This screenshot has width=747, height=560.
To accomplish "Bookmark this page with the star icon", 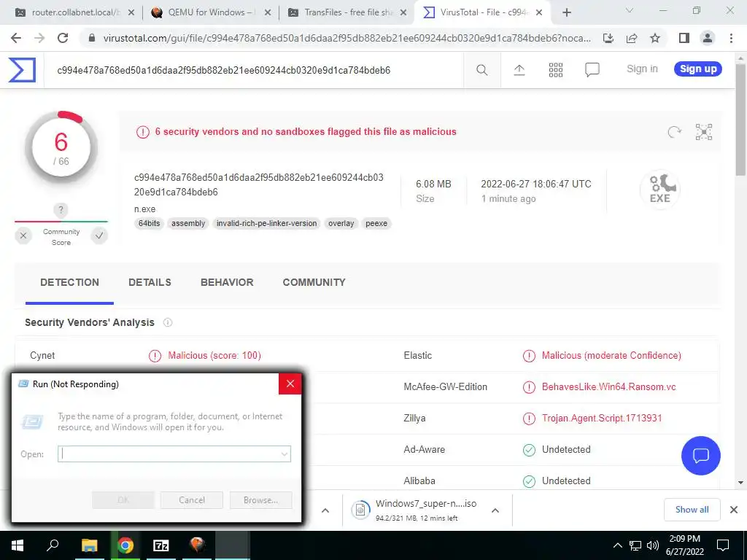I will click(655, 38).
